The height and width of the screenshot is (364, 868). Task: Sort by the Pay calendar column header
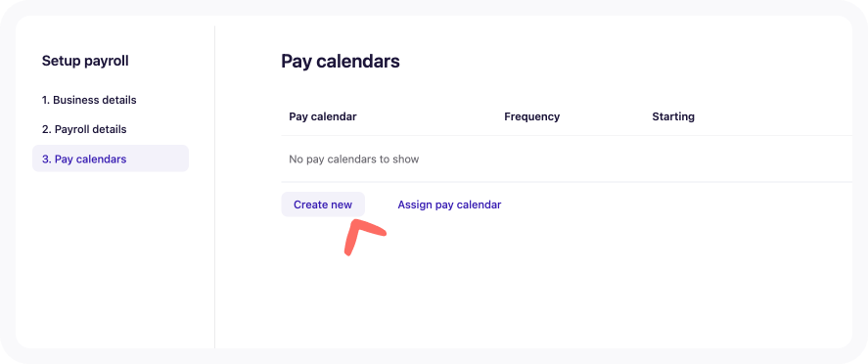coord(323,116)
